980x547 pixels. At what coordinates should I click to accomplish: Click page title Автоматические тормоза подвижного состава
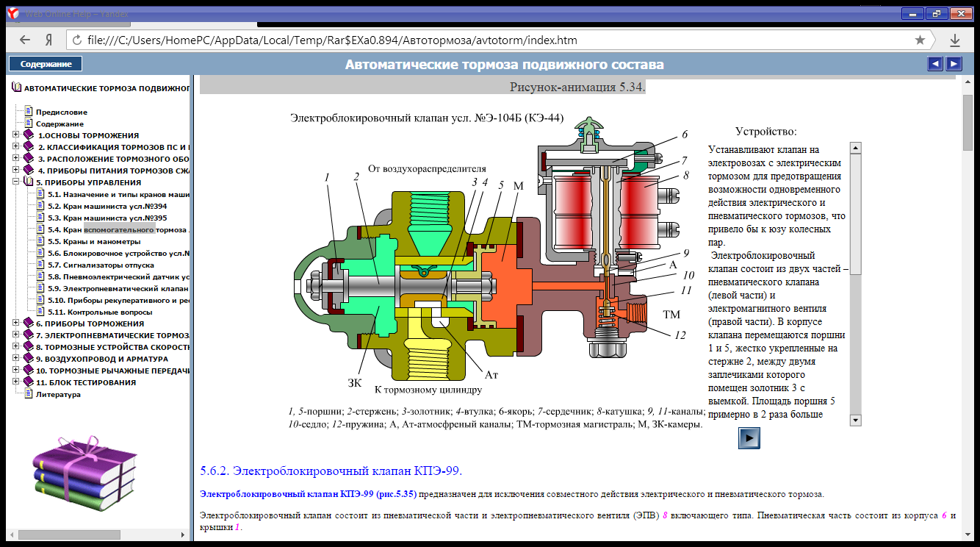(505, 65)
